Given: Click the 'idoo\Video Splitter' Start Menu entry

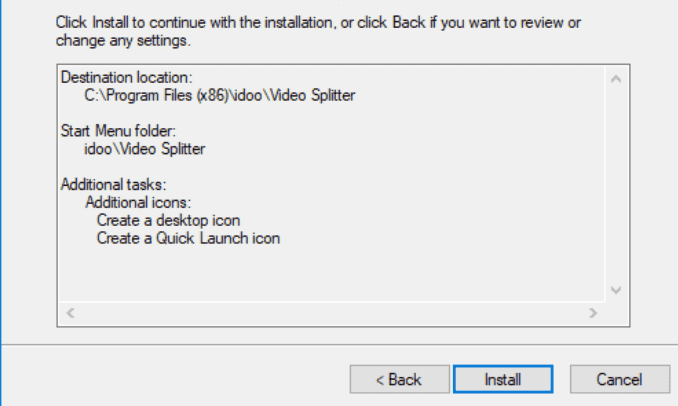Looking at the screenshot, I should [144, 149].
